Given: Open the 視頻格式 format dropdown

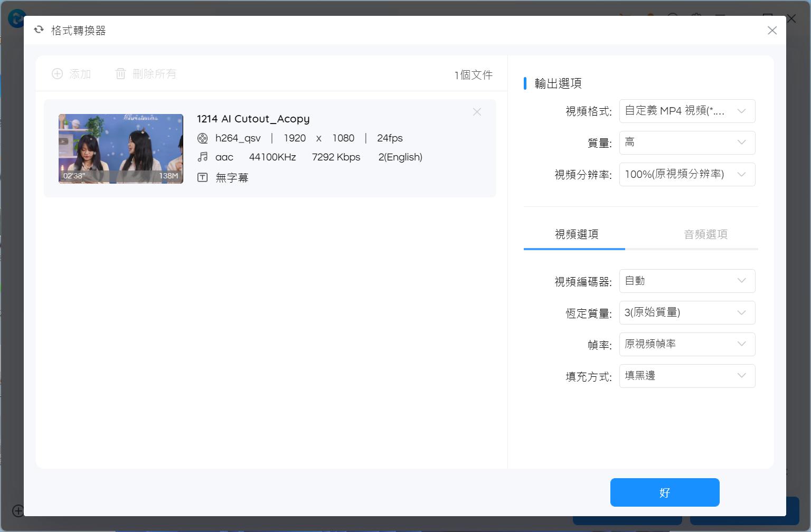Looking at the screenshot, I should 687,111.
